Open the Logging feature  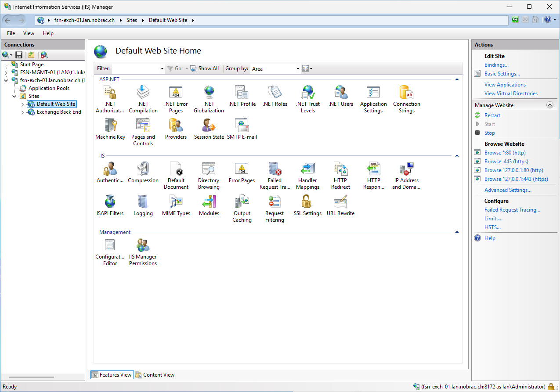(143, 205)
